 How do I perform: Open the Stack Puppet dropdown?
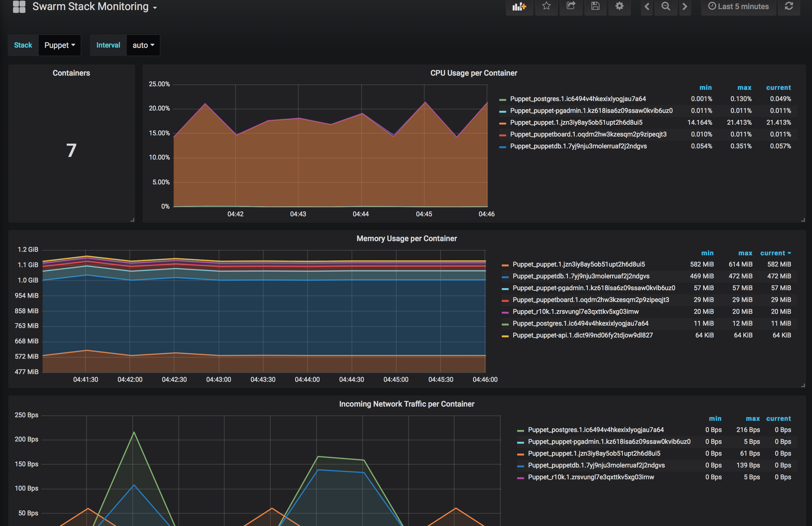[59, 46]
